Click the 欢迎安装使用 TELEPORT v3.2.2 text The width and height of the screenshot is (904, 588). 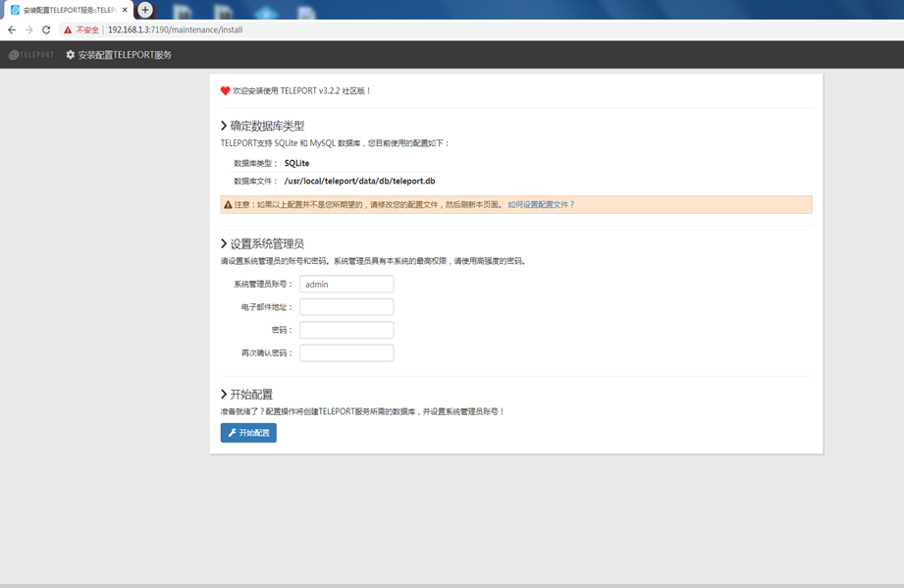[x=301, y=91]
